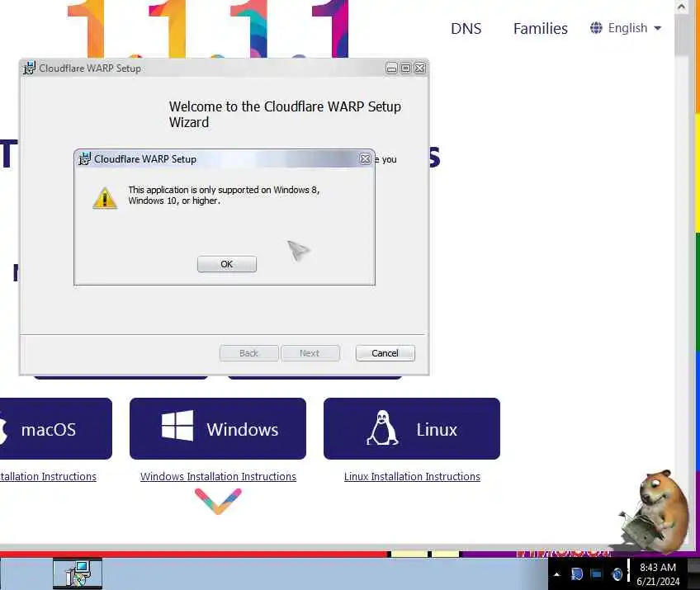The width and height of the screenshot is (700, 590).
Task: Click the Windows logo icon on the download button
Action: pyautogui.click(x=177, y=426)
